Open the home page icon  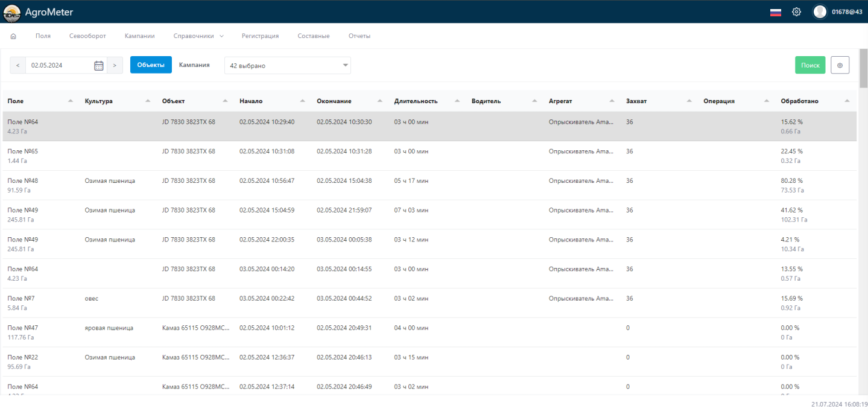[x=13, y=36]
